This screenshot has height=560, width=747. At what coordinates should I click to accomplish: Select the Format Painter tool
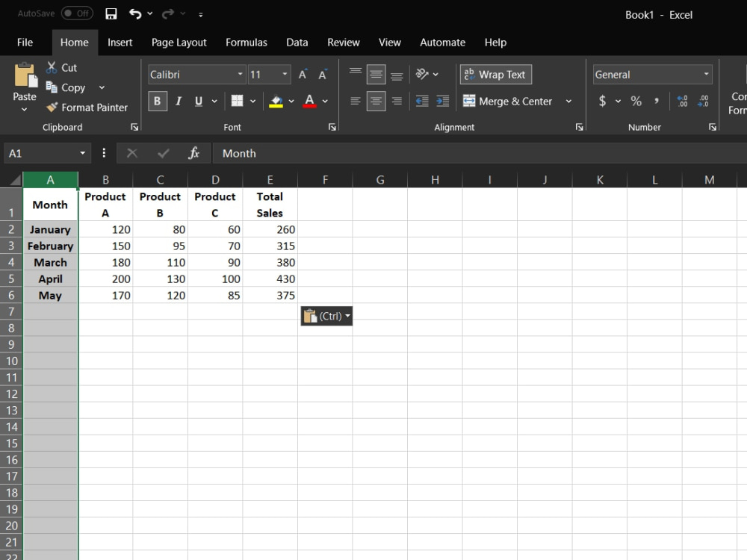click(x=87, y=108)
